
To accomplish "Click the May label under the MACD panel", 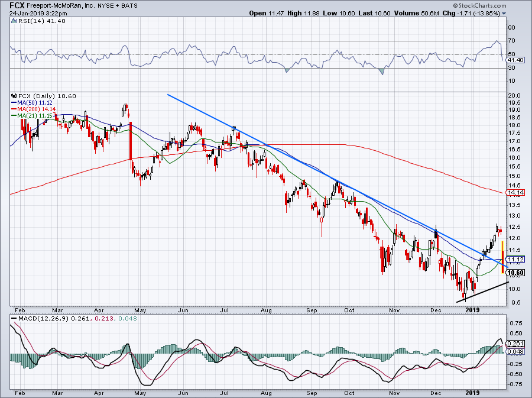I will 140,394.
